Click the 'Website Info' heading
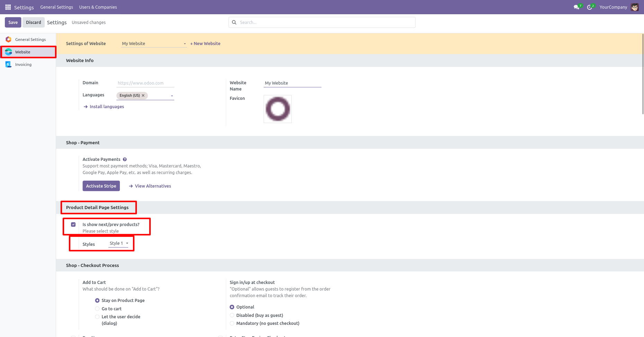The image size is (644, 337). pos(80,61)
